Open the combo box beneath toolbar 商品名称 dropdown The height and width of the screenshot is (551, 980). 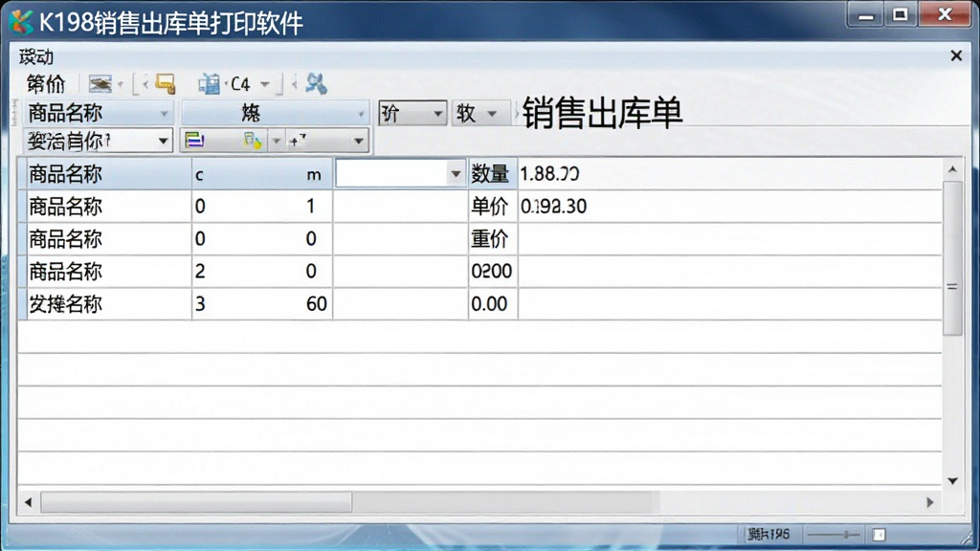99,141
